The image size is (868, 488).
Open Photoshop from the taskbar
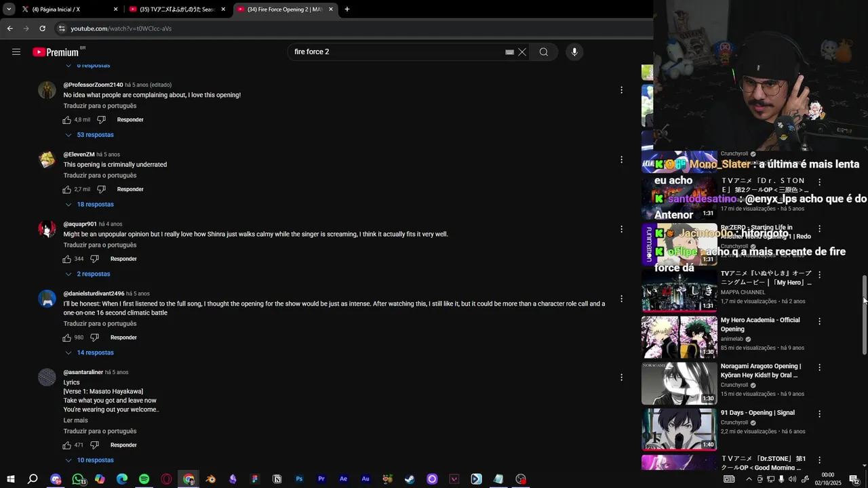pyautogui.click(x=299, y=479)
